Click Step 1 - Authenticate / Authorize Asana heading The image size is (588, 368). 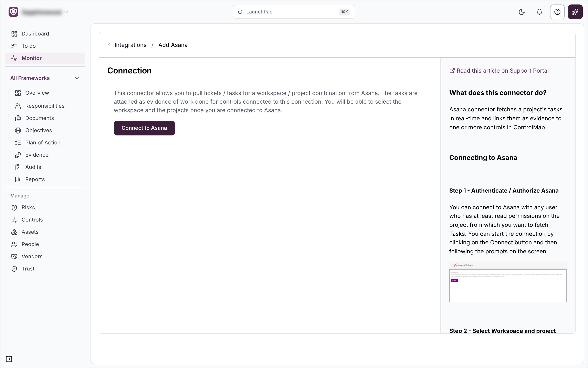[504, 191]
